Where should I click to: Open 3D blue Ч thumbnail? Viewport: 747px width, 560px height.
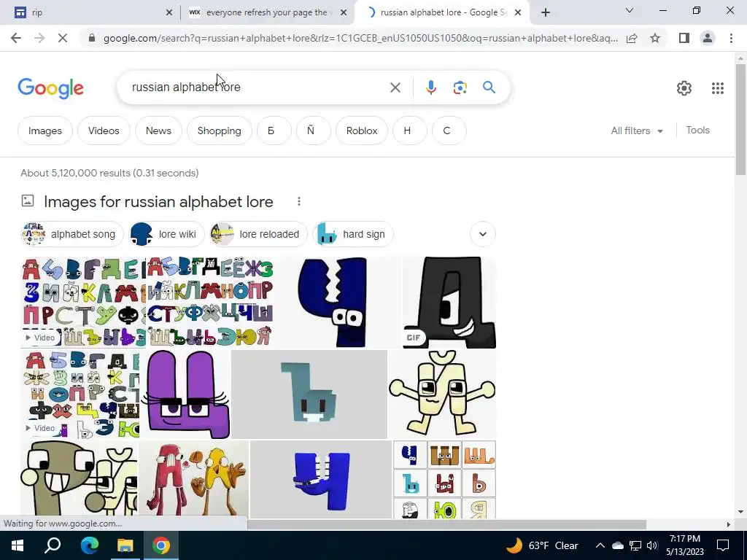coord(321,479)
